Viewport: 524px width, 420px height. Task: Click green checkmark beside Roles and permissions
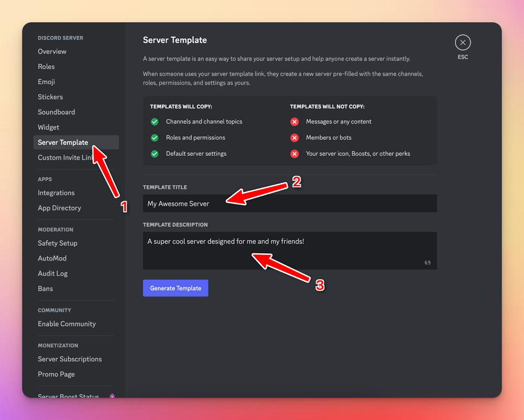click(x=155, y=138)
